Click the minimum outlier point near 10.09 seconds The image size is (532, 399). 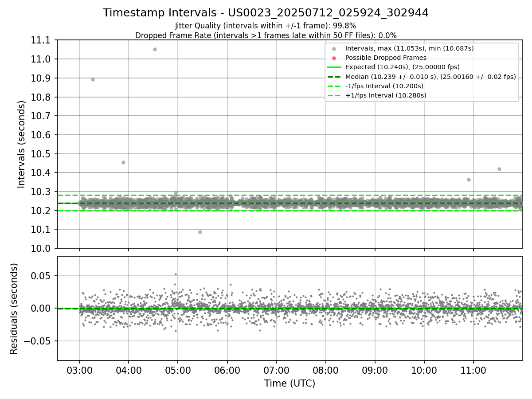(200, 232)
